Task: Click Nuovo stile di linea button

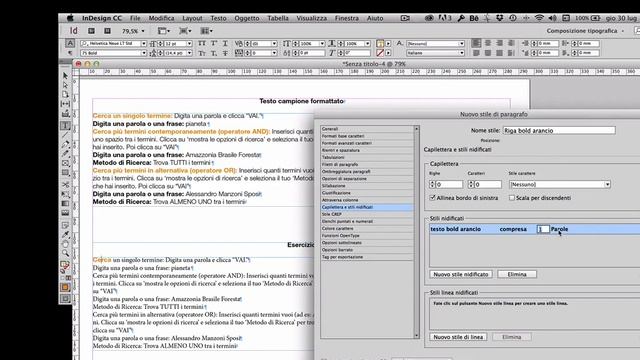Action: (458, 337)
